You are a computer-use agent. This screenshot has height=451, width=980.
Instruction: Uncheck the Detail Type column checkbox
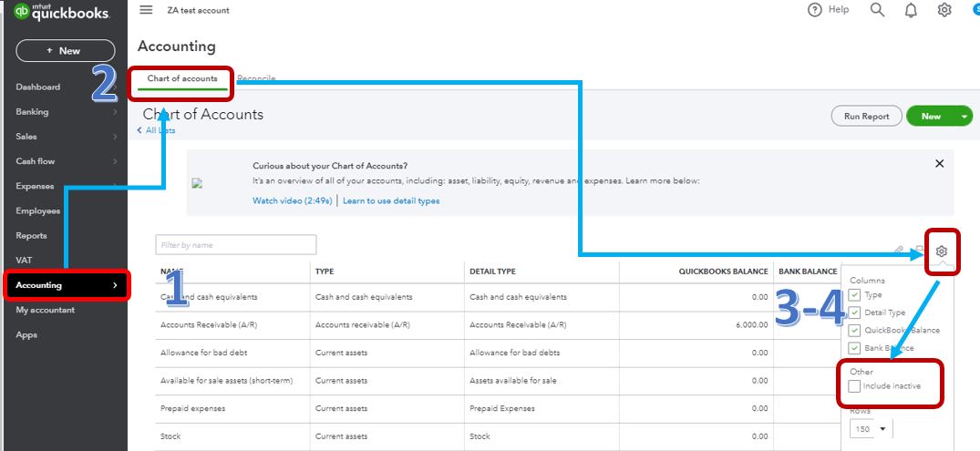[854, 313]
